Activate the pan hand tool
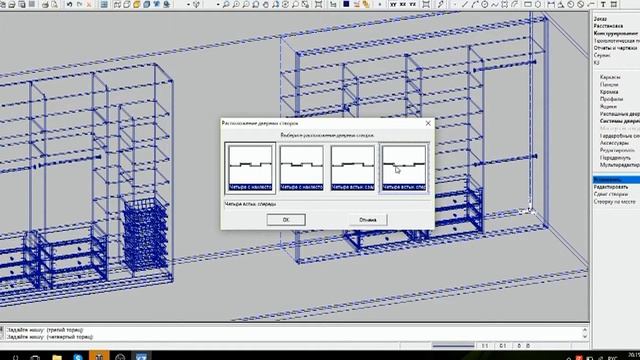The image size is (640, 360). (x=266, y=4)
